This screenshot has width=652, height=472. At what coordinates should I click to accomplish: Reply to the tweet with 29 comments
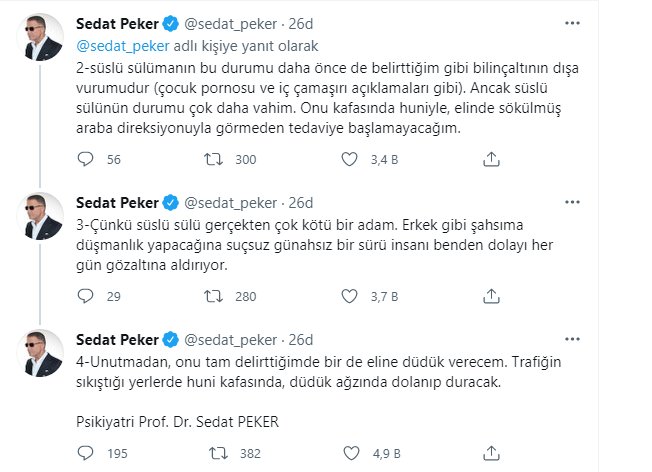(x=86, y=296)
